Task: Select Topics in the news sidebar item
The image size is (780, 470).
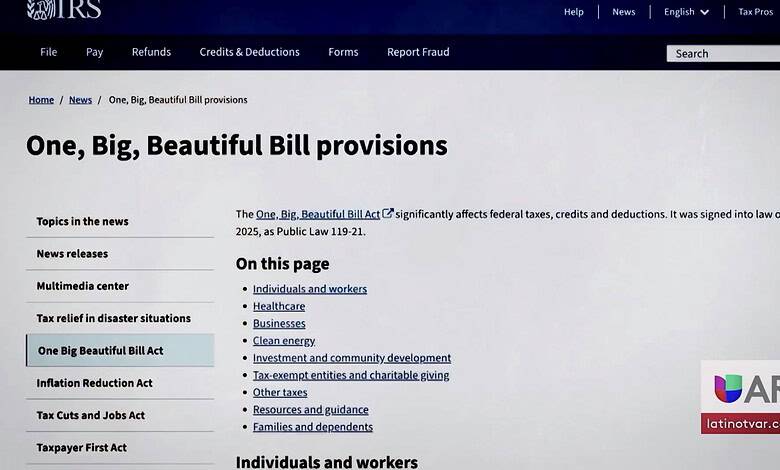Action: [x=82, y=222]
